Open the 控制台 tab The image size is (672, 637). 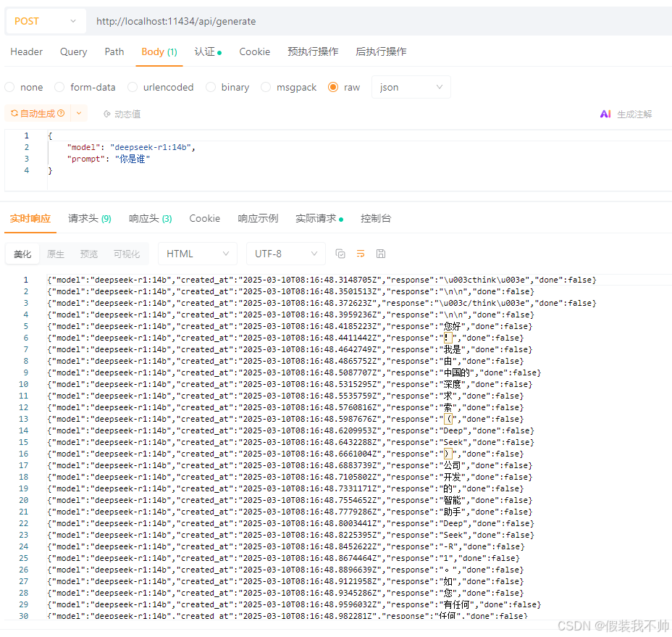pyautogui.click(x=376, y=219)
